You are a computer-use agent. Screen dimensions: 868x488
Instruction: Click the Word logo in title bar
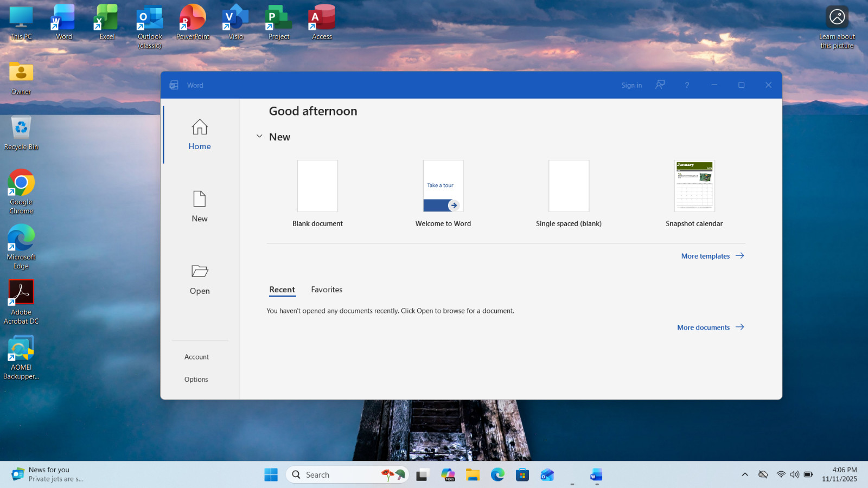174,85
